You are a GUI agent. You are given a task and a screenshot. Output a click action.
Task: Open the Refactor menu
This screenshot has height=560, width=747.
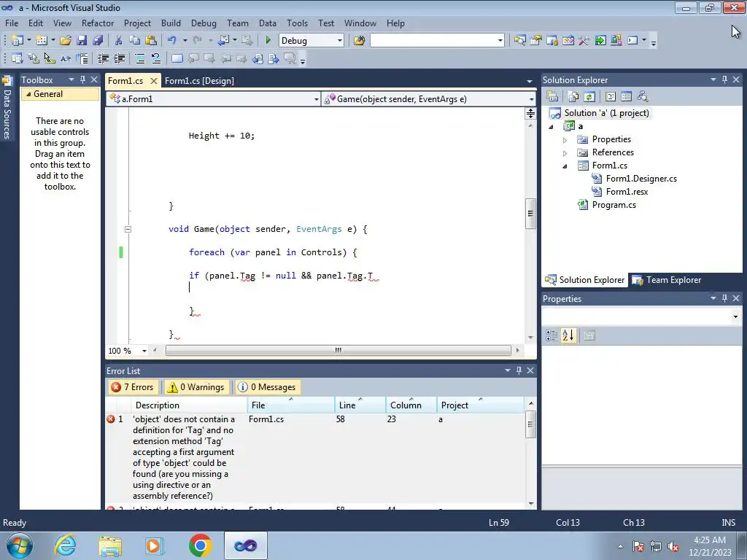[x=98, y=23]
